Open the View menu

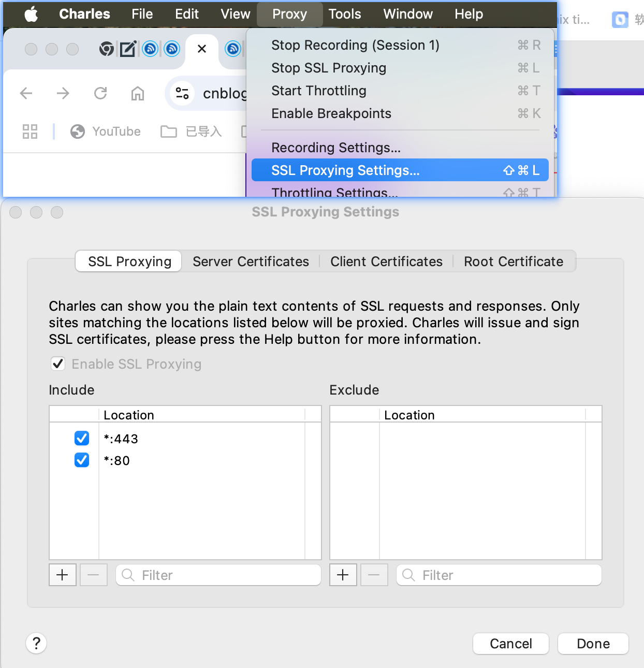[235, 14]
